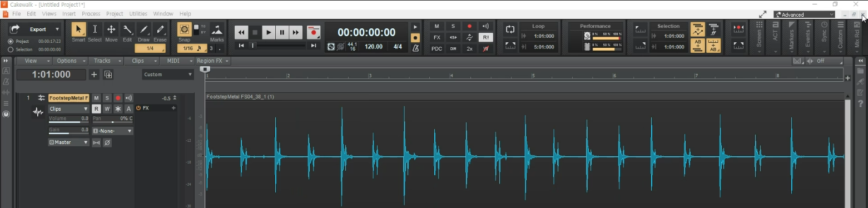This screenshot has width=868, height=208.
Task: Open the 1/16 snap resolution dropdown
Action: (x=192, y=48)
